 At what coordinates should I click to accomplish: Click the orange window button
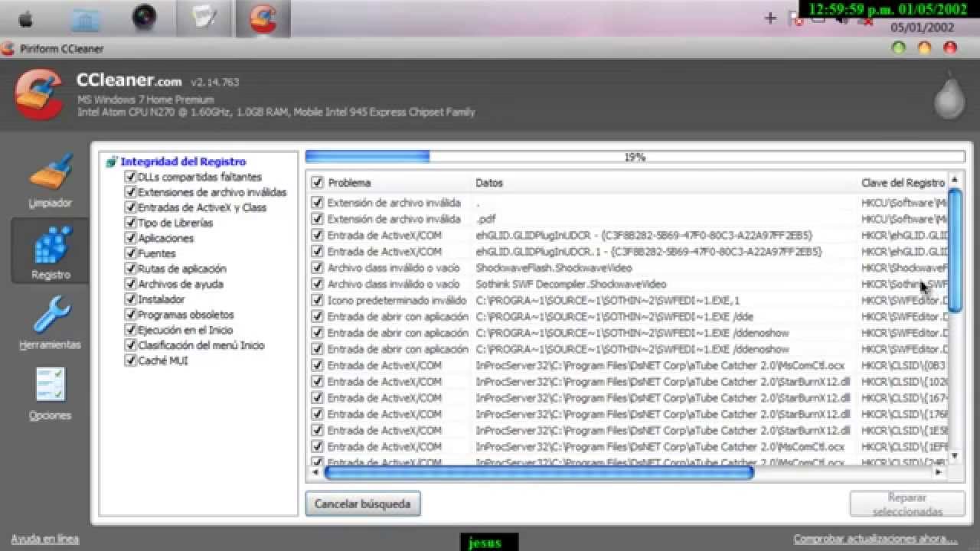click(x=924, y=48)
